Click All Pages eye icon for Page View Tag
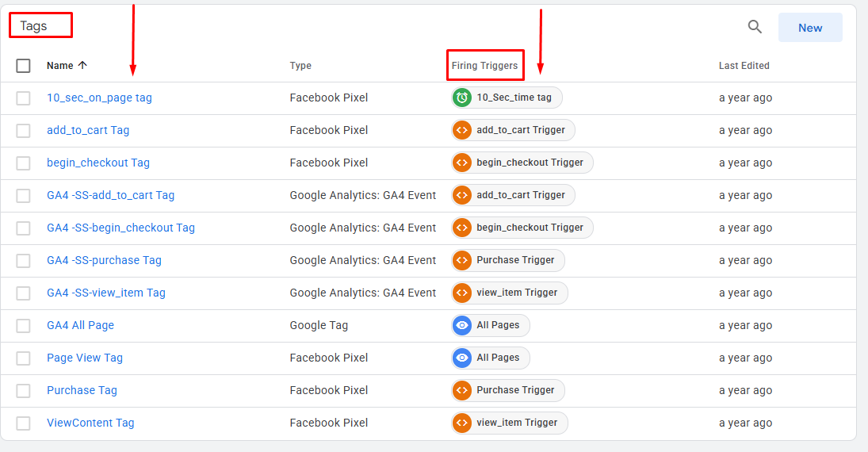Image resolution: width=868 pixels, height=452 pixels. coord(461,358)
